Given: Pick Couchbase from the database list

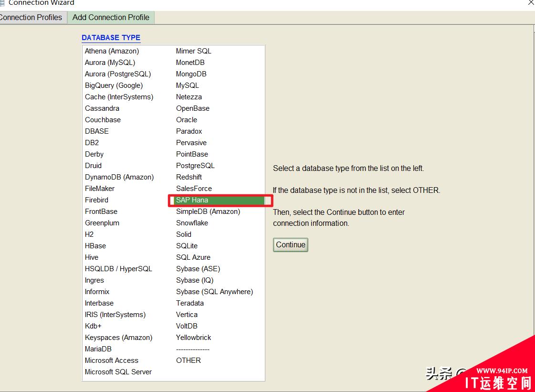Looking at the screenshot, I should coord(103,120).
